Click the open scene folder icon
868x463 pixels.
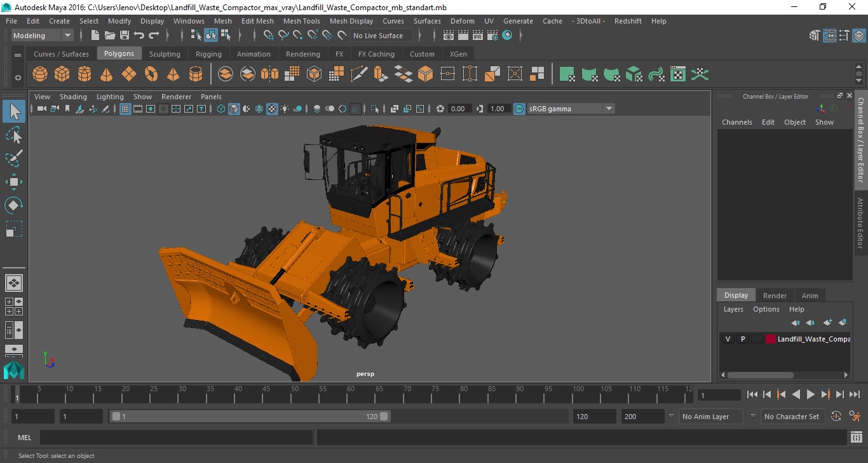(x=110, y=36)
